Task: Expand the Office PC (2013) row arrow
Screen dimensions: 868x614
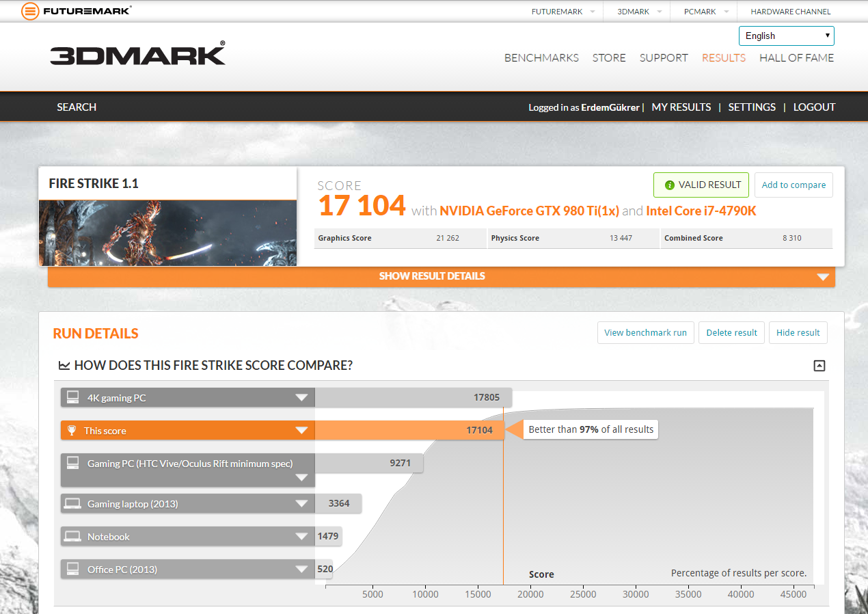Action: (x=301, y=570)
